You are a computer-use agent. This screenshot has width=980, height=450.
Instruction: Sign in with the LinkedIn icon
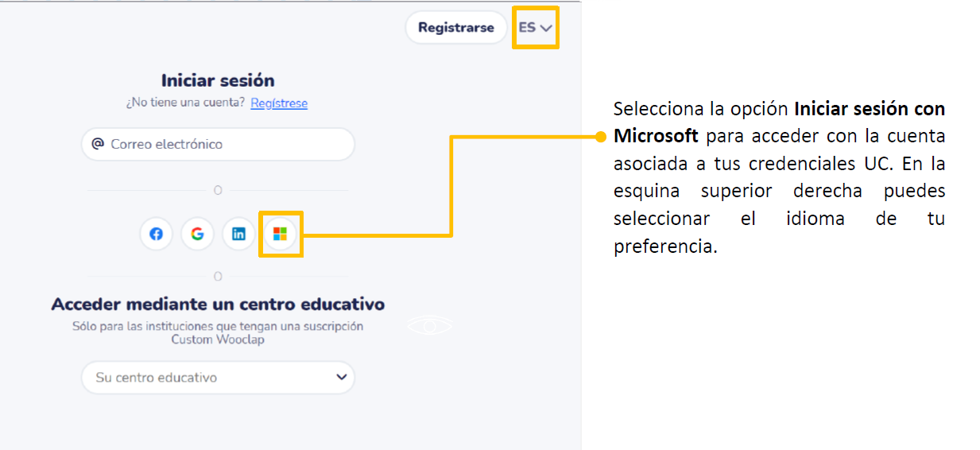[238, 235]
